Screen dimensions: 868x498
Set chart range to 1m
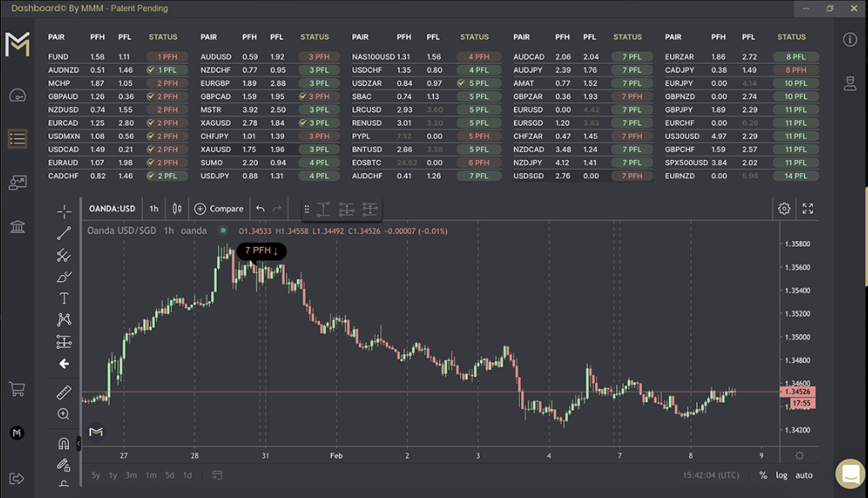click(151, 475)
